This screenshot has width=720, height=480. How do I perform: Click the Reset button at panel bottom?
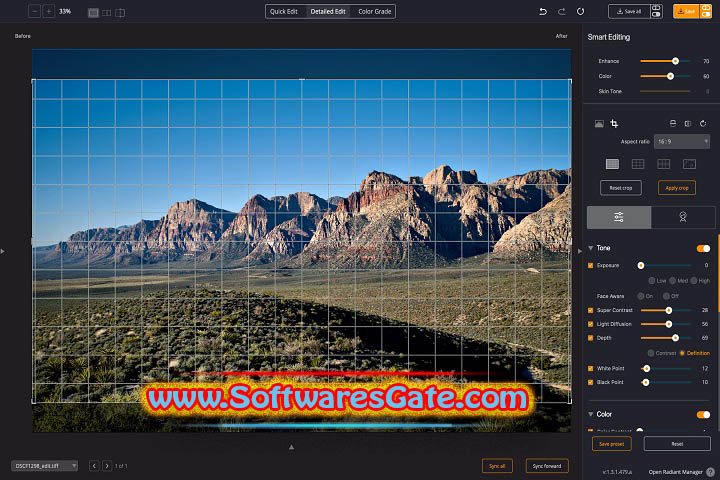point(677,444)
